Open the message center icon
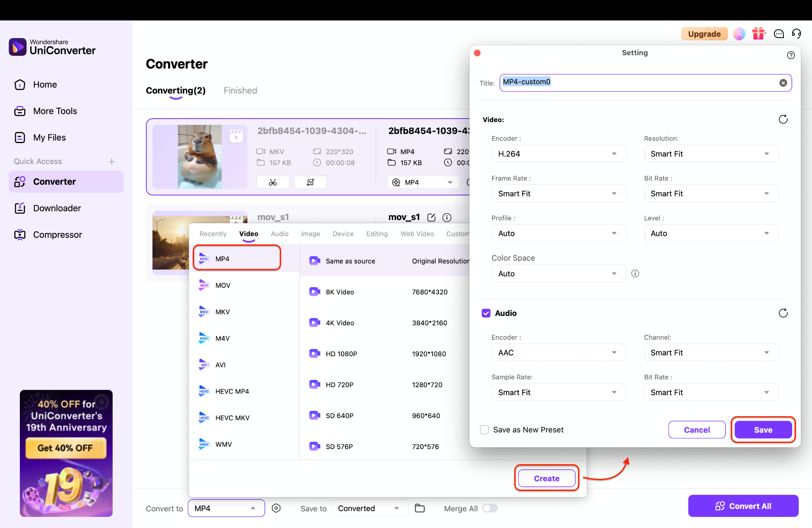This screenshot has width=812, height=528. [779, 34]
